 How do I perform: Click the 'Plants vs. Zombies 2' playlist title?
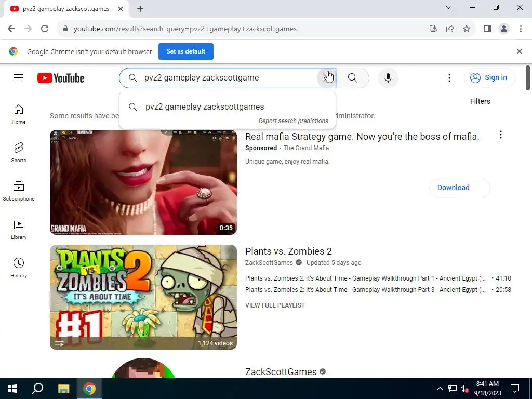coord(288,251)
